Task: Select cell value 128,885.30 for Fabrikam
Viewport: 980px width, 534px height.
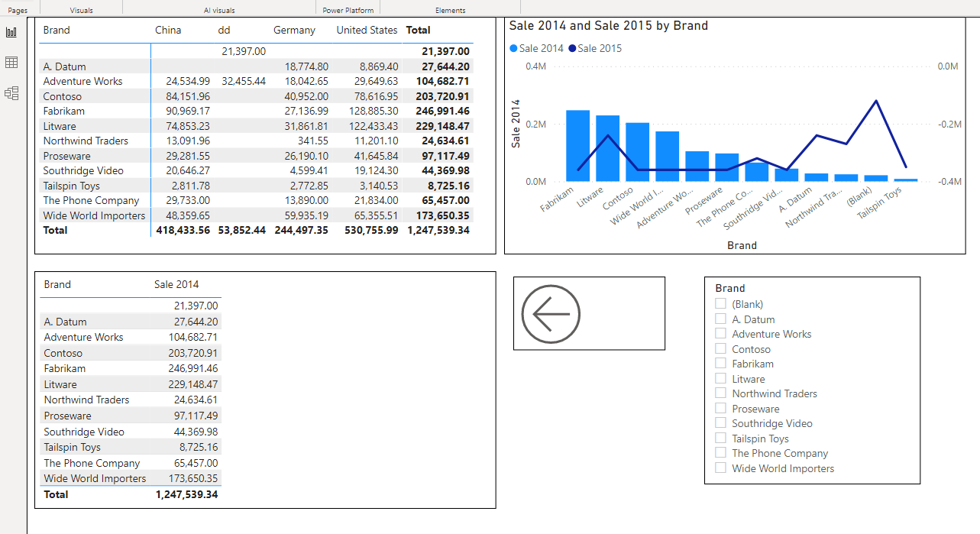Action: coord(372,111)
